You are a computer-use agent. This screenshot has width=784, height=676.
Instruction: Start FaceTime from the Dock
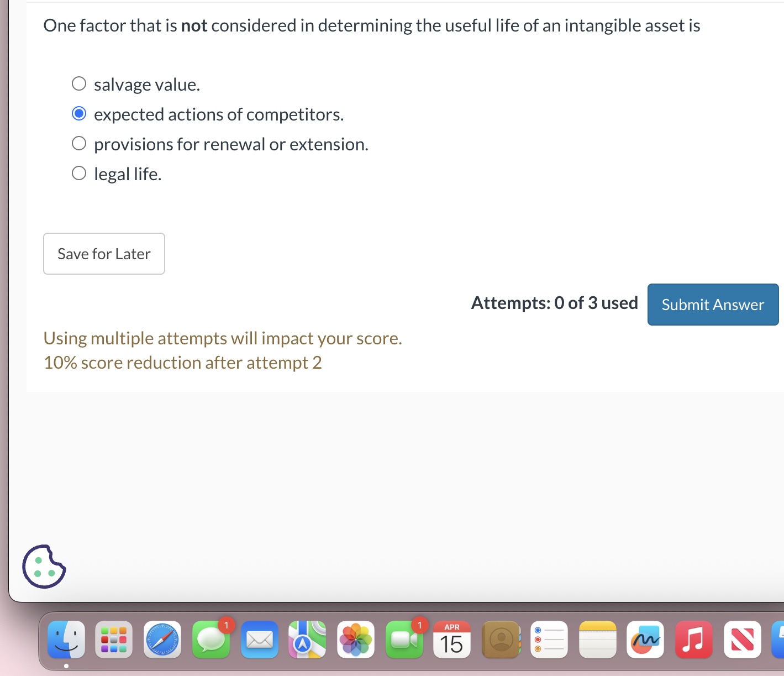404,640
